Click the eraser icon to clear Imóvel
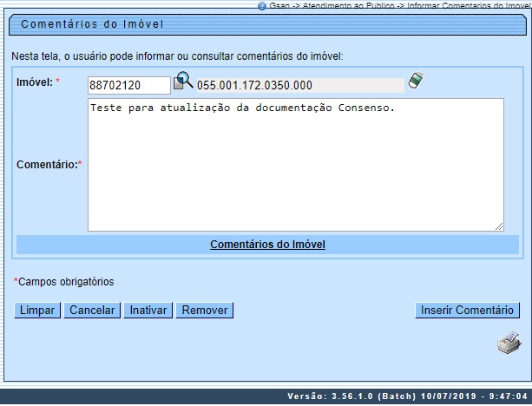The image size is (532, 406). tap(416, 82)
